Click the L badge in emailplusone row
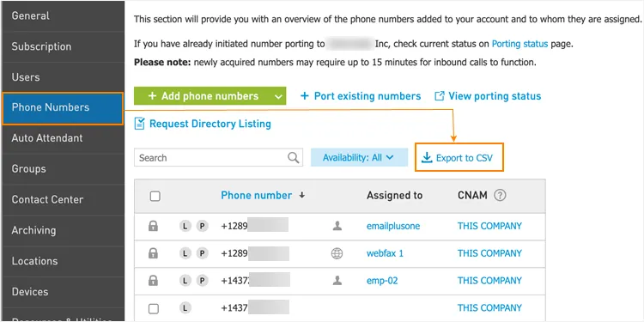Image resolution: width=644 pixels, height=322 pixels. (185, 227)
